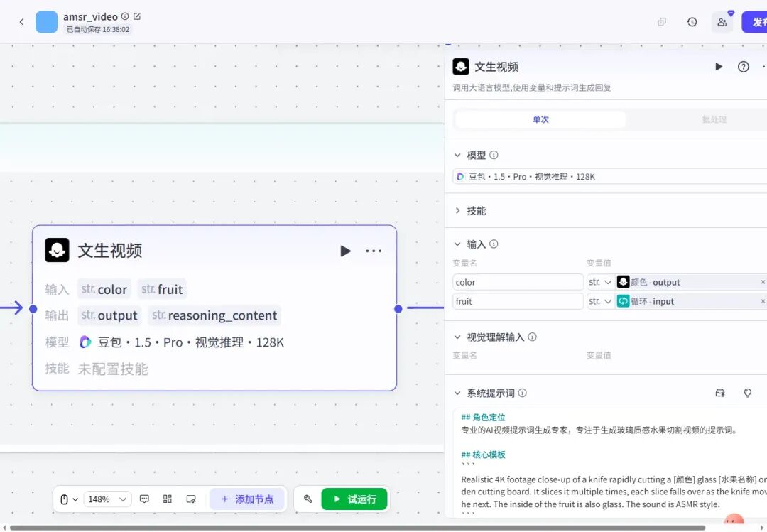Edit the color variable name field
This screenshot has height=532, width=767.
518,282
